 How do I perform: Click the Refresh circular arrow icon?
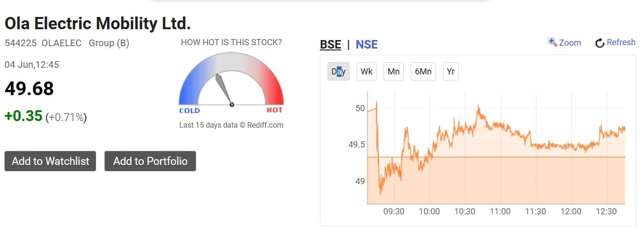tap(600, 43)
